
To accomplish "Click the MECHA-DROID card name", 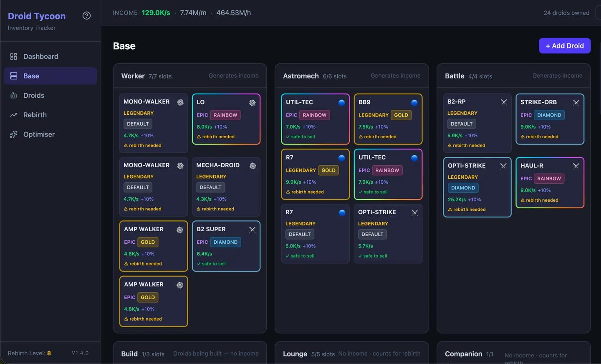I will tap(218, 165).
